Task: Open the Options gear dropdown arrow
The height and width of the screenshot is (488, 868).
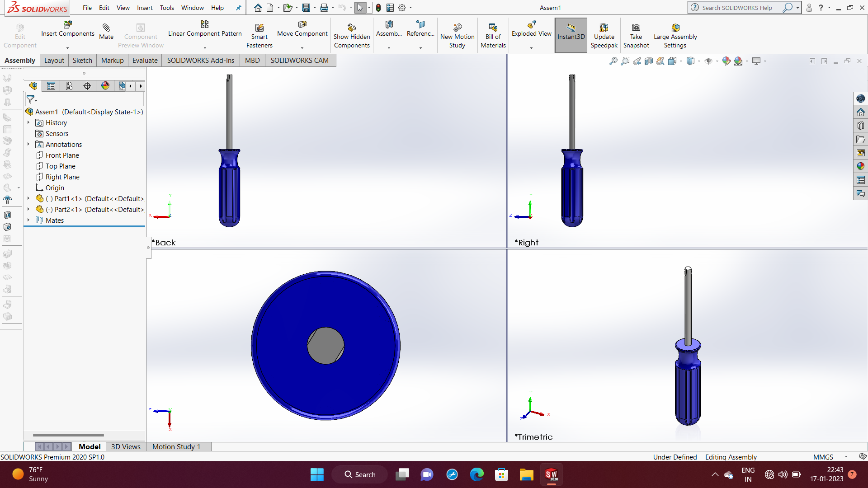Action: (410, 8)
